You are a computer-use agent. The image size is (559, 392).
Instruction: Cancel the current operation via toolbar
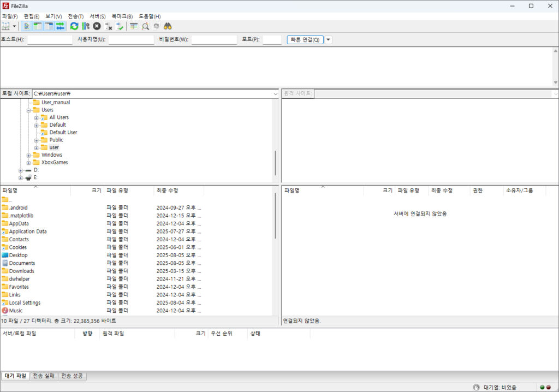(97, 26)
